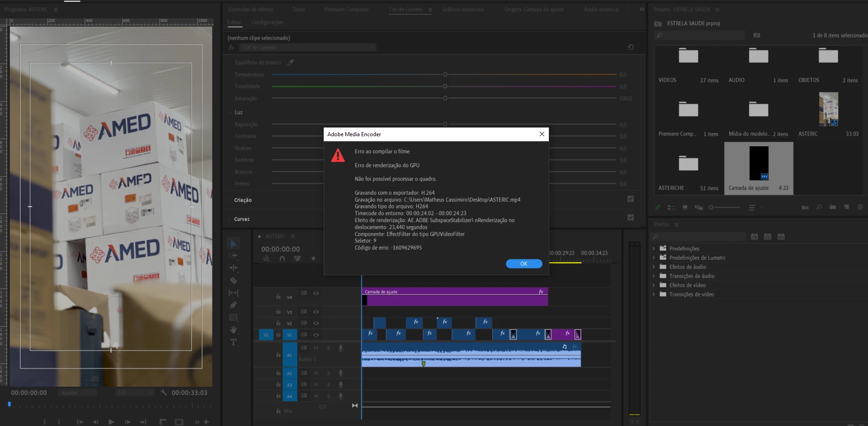Switch Project panel to icon view

(x=685, y=208)
